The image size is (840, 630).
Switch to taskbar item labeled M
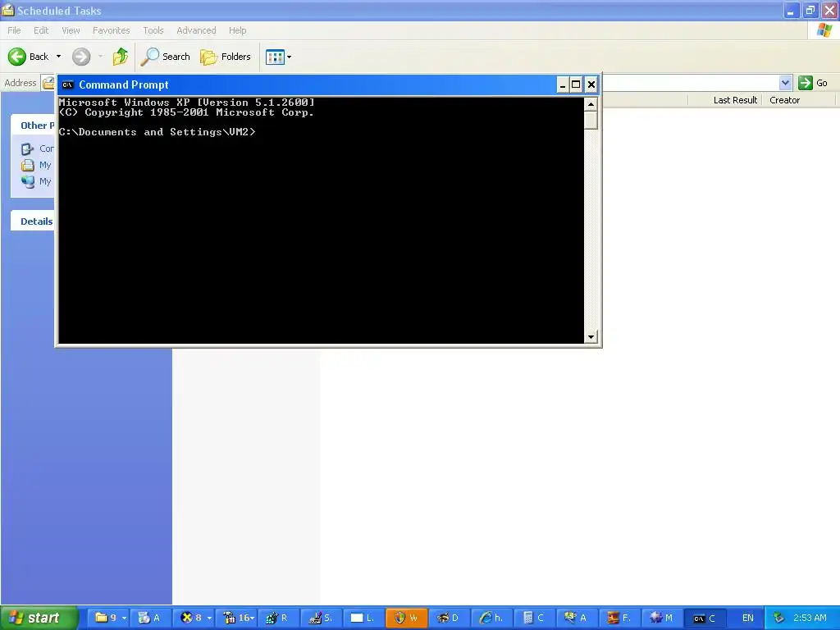click(662, 619)
